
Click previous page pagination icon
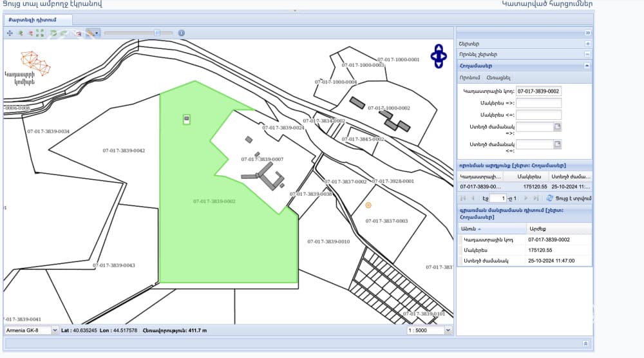click(x=473, y=198)
